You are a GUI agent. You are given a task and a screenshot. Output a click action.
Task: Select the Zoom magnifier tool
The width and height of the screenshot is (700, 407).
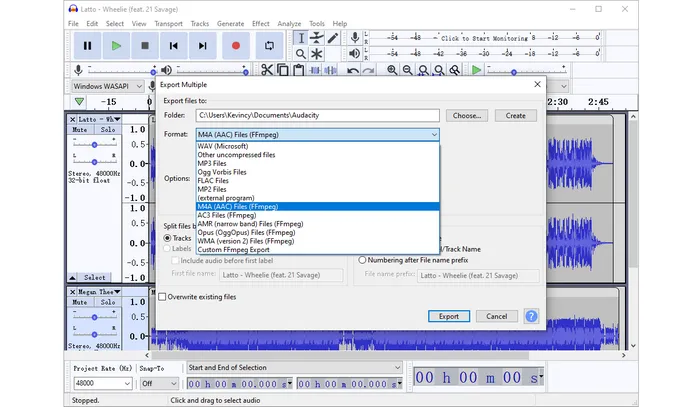click(301, 54)
